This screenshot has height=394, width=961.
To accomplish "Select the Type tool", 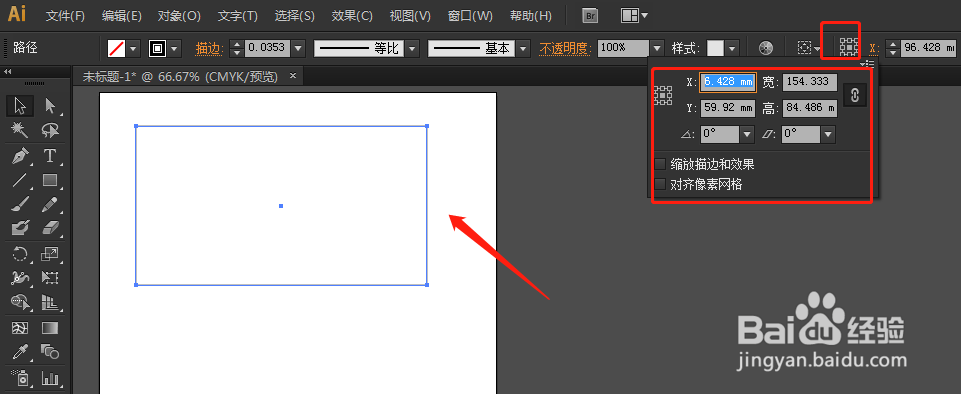I will click(x=50, y=156).
